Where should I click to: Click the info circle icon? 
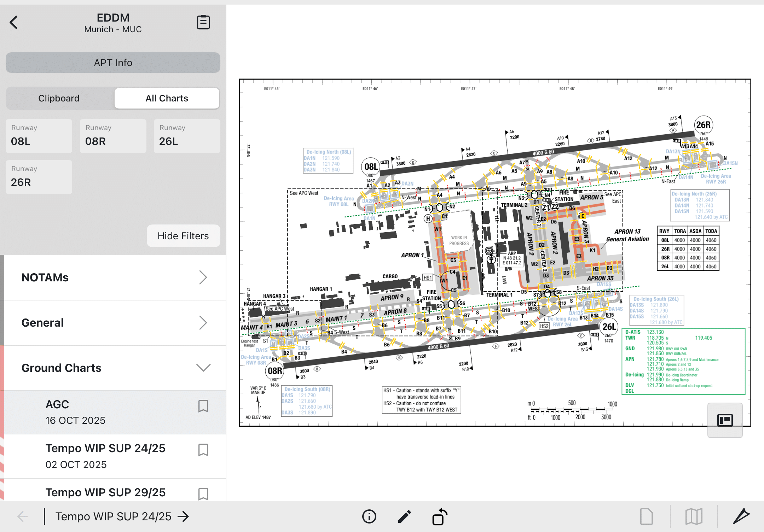pyautogui.click(x=369, y=516)
